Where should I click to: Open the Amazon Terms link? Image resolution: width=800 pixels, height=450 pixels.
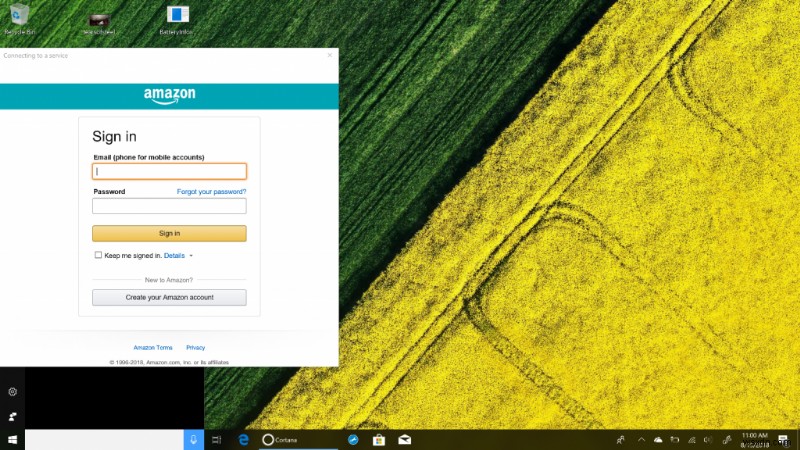(x=153, y=347)
